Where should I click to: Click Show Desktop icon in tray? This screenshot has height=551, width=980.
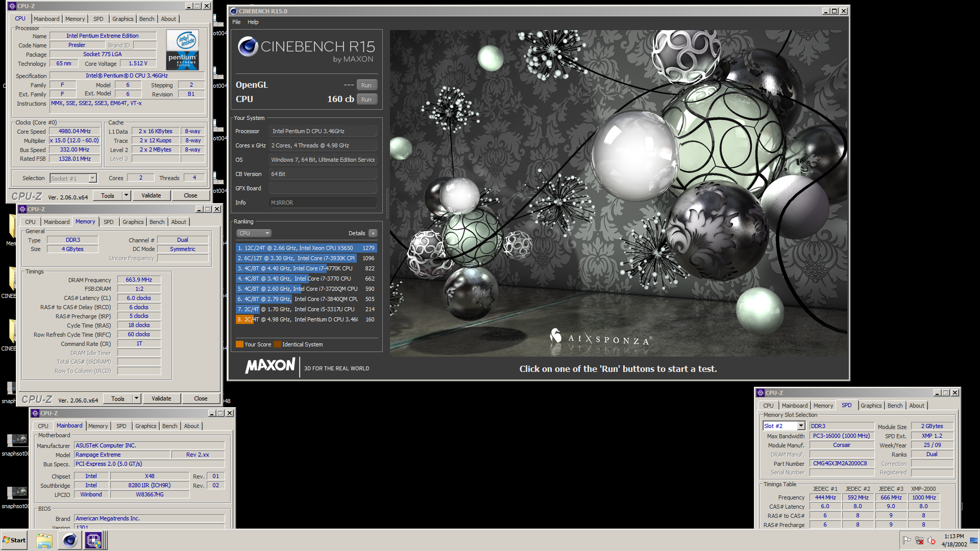click(x=974, y=540)
